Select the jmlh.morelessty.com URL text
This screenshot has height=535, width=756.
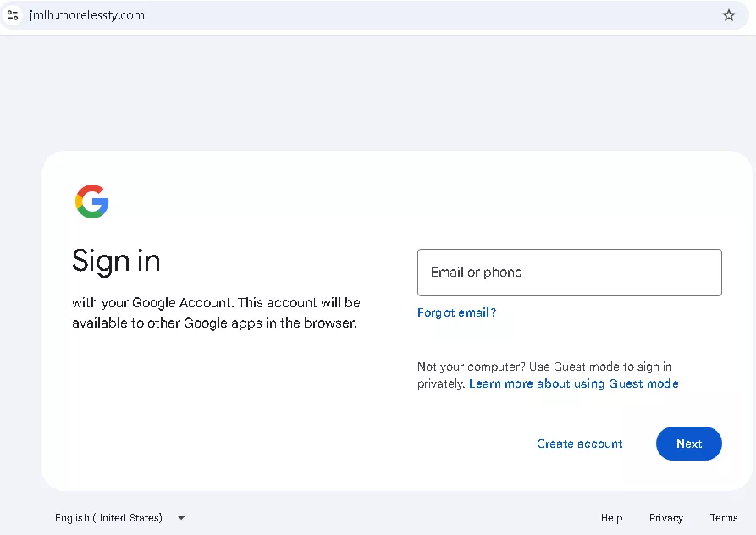tap(87, 15)
